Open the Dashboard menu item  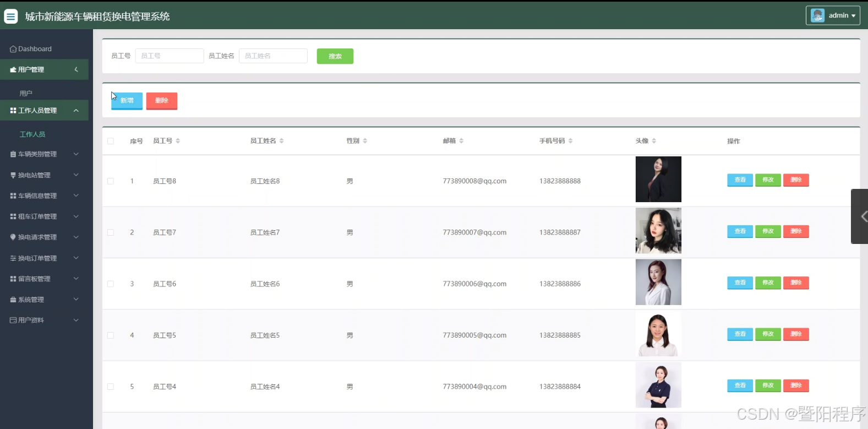tap(44, 49)
